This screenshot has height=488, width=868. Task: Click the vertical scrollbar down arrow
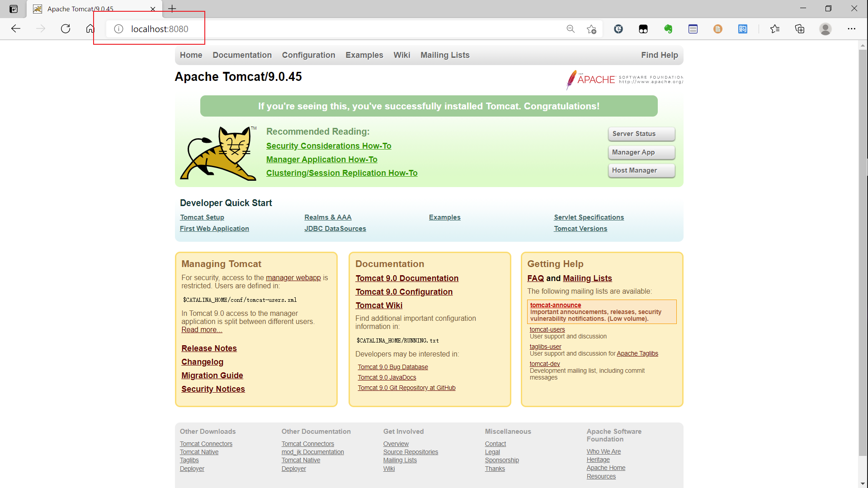point(863,483)
